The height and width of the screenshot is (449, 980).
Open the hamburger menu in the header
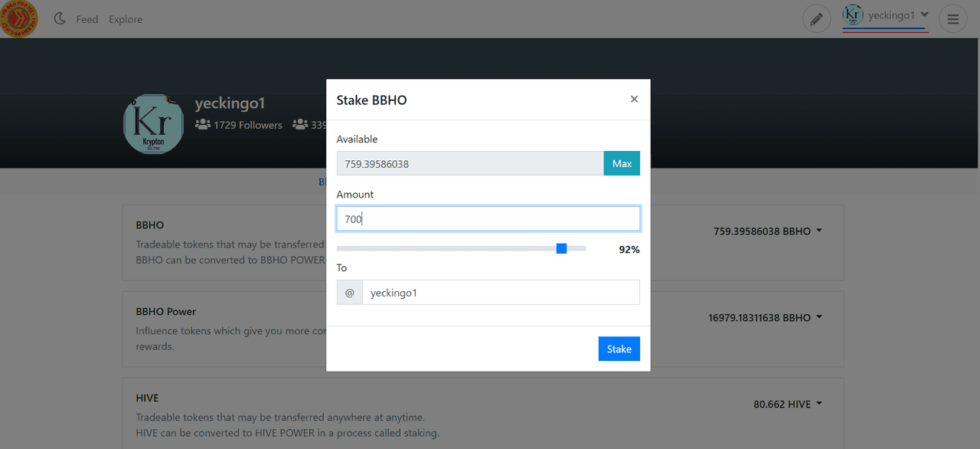(952, 18)
